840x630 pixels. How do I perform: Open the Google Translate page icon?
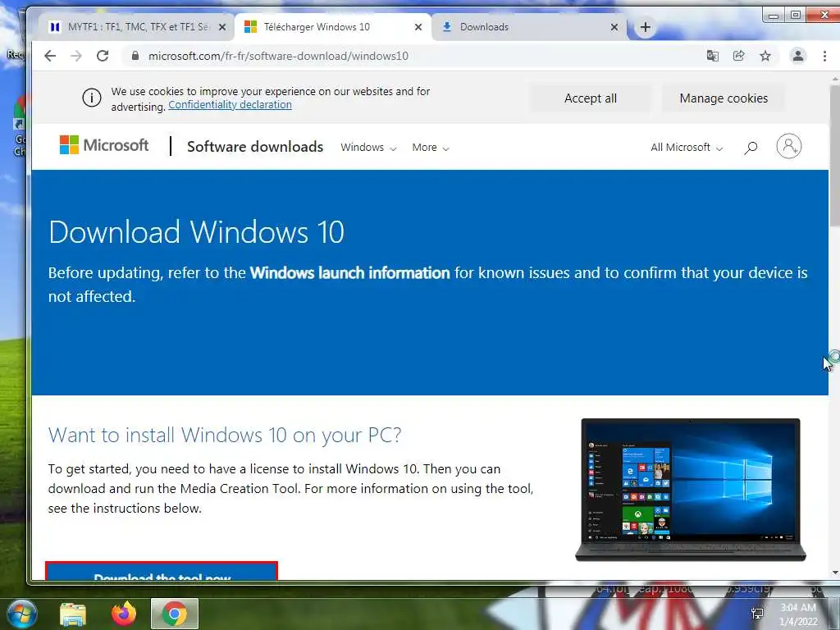tap(713, 56)
